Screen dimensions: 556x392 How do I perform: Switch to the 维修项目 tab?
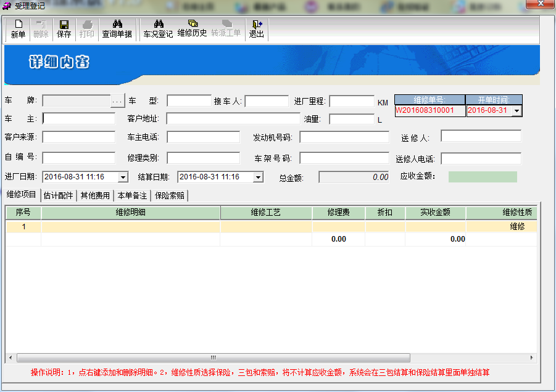[21, 194]
